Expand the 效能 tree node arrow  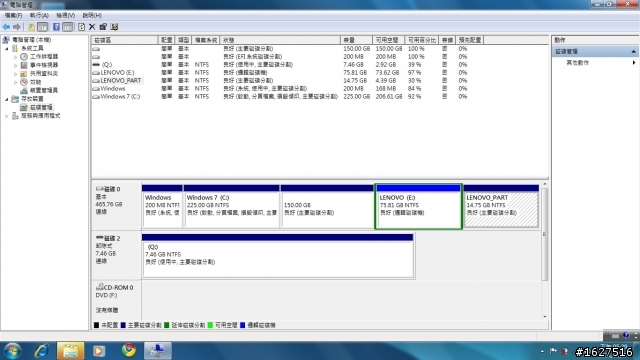pos(16,82)
